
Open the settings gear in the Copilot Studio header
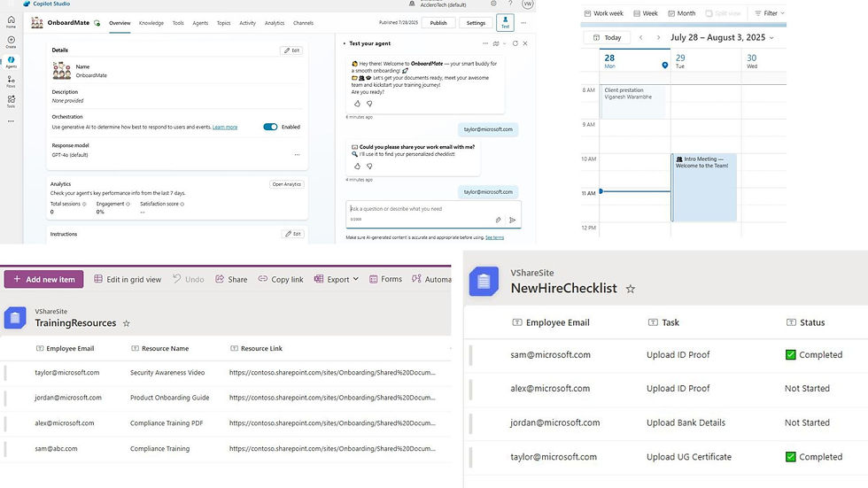pos(493,4)
